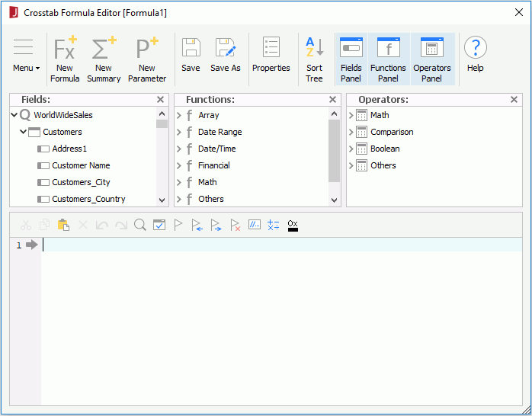Toggle the Fields Panel
Viewport: 532px width, 416px height.
351,59
